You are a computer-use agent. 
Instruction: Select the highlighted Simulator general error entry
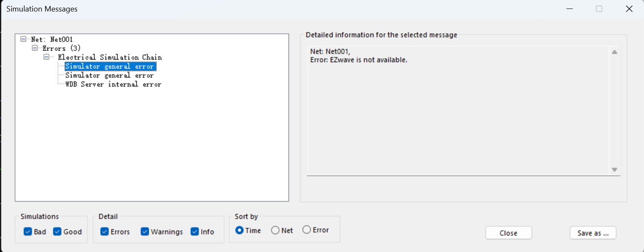point(110,67)
